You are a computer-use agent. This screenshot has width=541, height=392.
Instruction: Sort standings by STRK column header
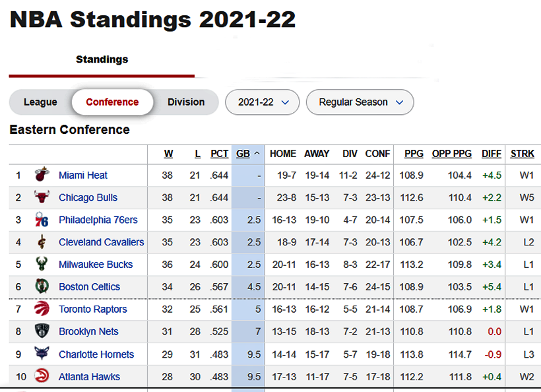[x=523, y=154]
